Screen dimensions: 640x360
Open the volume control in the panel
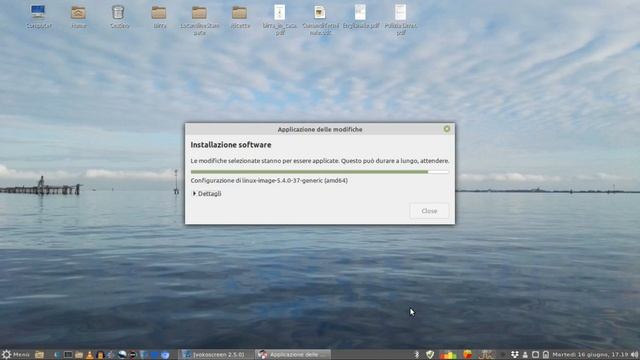pyautogui.click(x=634, y=354)
